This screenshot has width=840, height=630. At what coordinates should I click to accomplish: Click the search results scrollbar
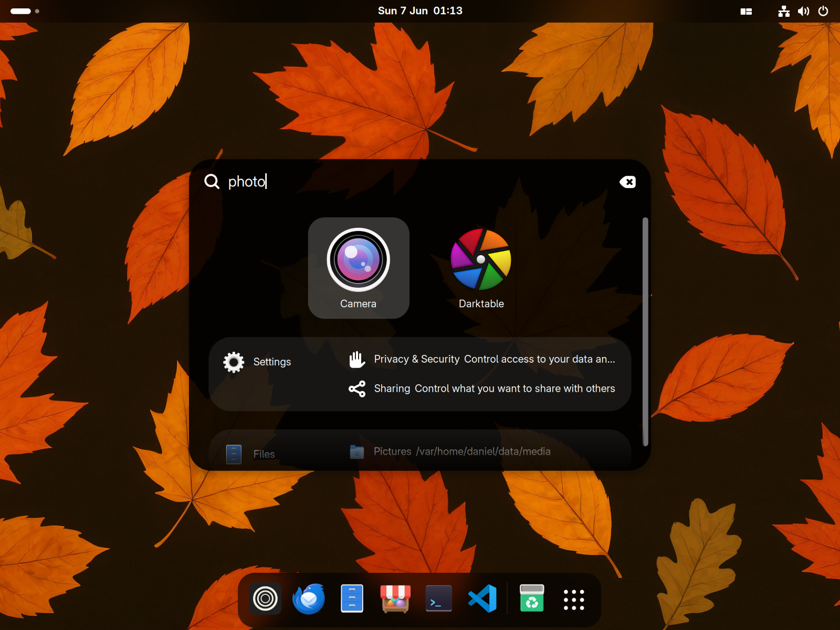(645, 331)
